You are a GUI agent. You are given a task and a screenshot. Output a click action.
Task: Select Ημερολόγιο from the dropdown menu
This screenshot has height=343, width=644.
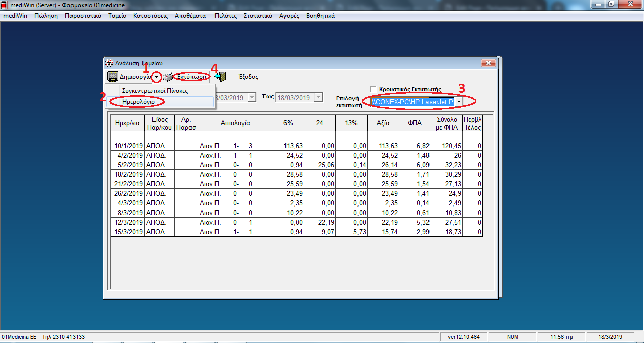tap(138, 102)
